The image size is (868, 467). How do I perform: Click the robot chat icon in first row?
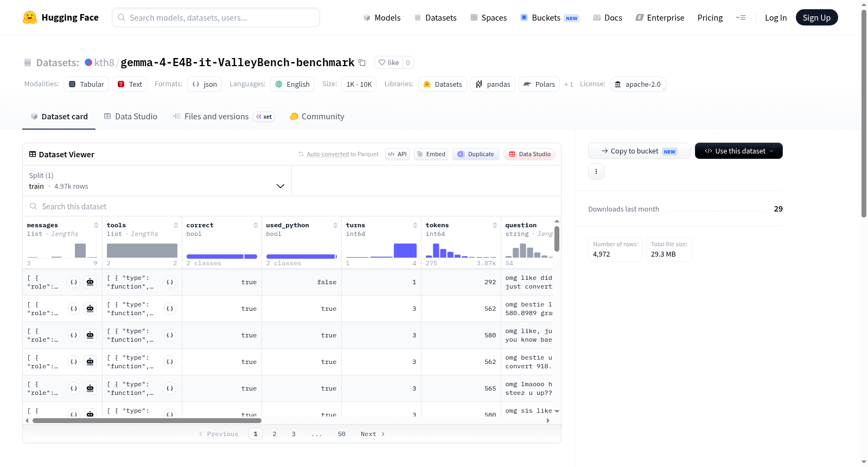click(x=90, y=282)
